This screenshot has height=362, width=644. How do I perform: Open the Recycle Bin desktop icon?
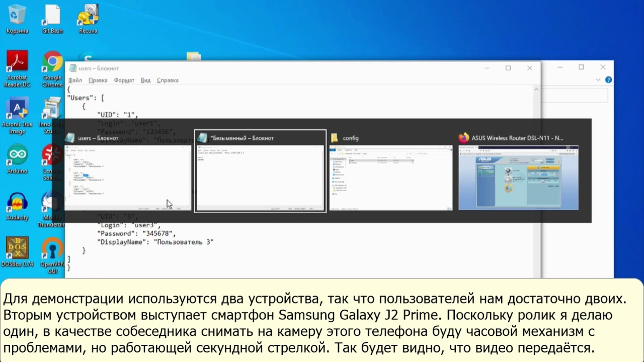pos(18,19)
